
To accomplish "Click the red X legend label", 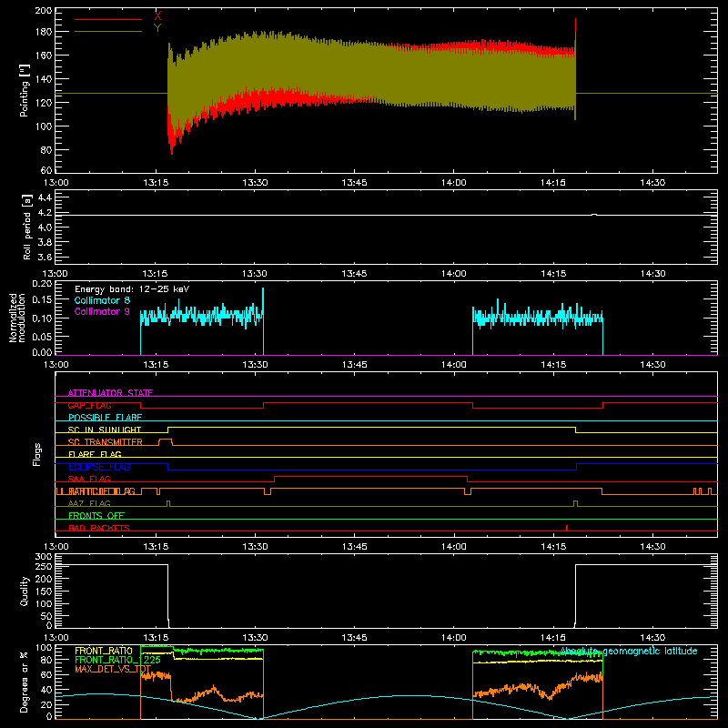I will 157,16.
